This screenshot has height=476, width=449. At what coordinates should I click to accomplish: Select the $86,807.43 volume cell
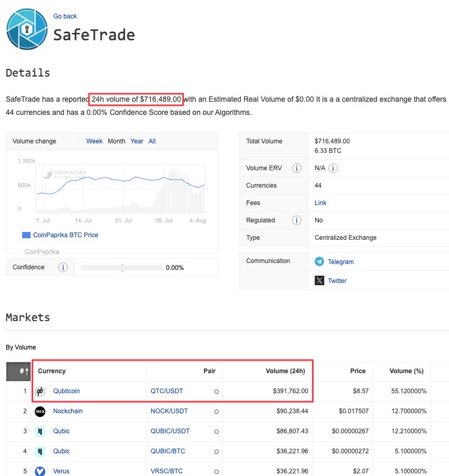[292, 431]
